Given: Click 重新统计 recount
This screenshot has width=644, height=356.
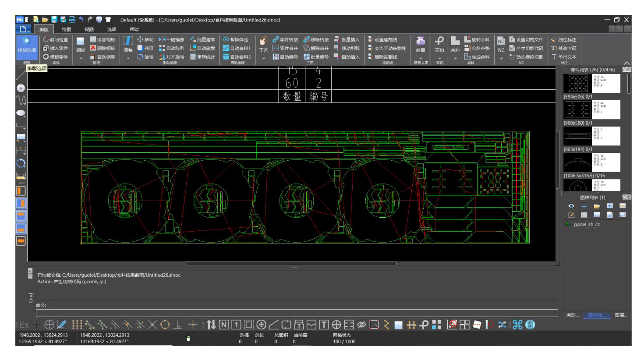Looking at the screenshot, I should [x=202, y=57].
